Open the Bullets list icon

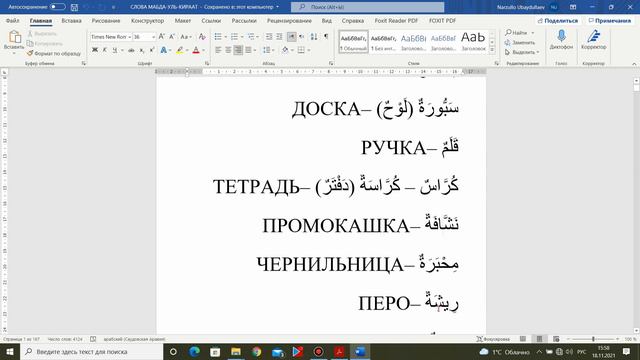coord(218,37)
